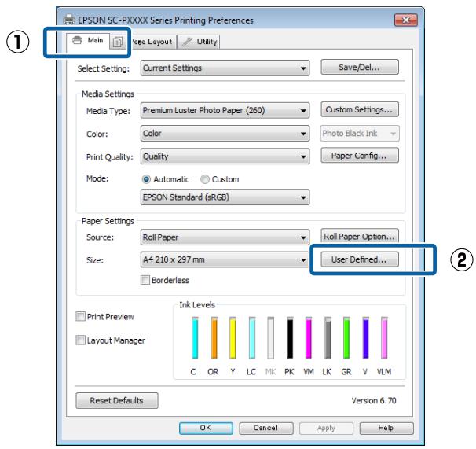Enable the Print Preview checkbox
This screenshot has height=449, width=476.
[80, 316]
